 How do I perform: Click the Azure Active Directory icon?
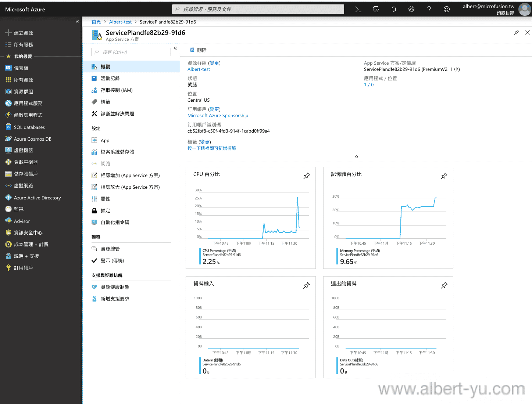pyautogui.click(x=8, y=197)
